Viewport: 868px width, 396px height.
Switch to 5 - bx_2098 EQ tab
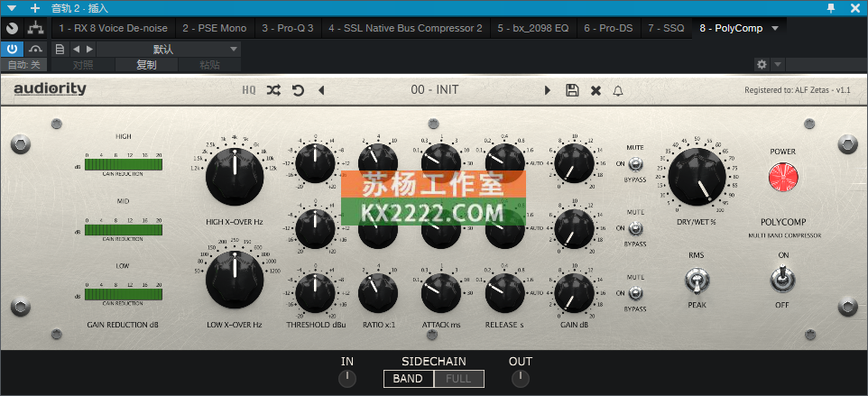click(533, 28)
